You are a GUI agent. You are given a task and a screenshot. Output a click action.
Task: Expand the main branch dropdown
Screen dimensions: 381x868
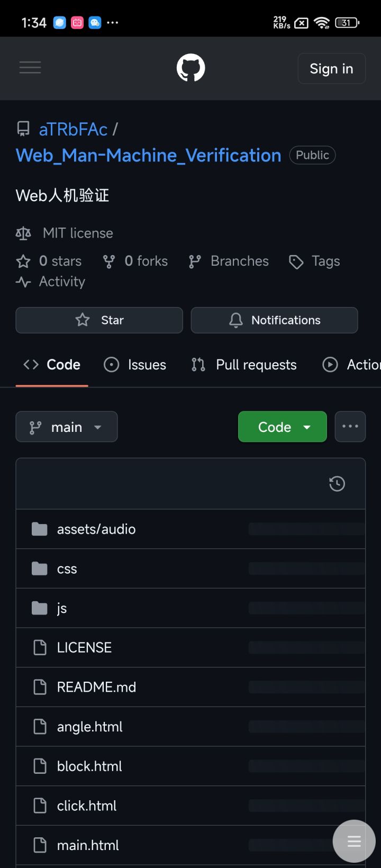coord(67,427)
